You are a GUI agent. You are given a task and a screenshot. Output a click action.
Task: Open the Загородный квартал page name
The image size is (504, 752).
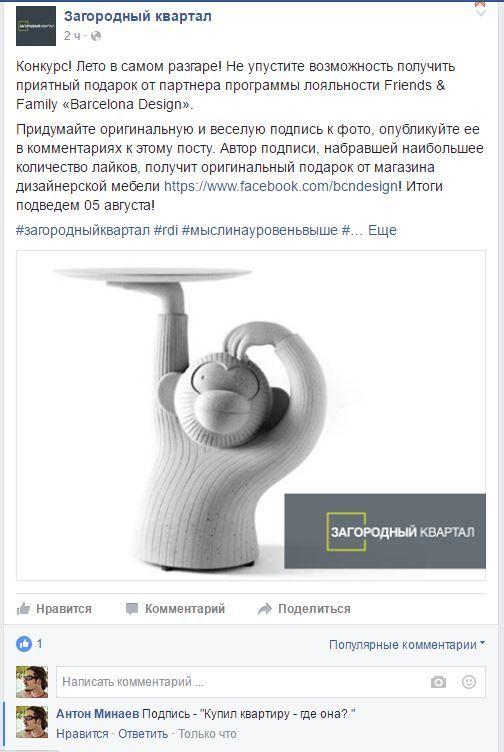click(138, 16)
